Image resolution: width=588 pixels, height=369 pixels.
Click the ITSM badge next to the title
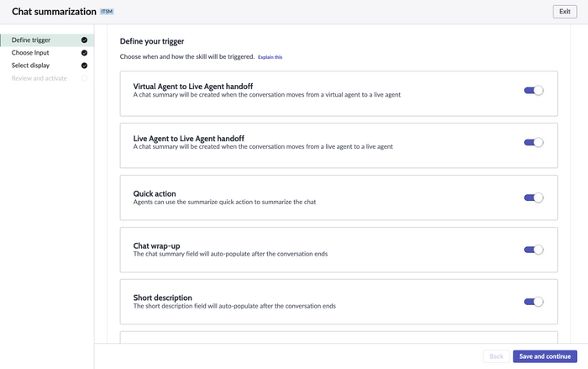pos(107,12)
